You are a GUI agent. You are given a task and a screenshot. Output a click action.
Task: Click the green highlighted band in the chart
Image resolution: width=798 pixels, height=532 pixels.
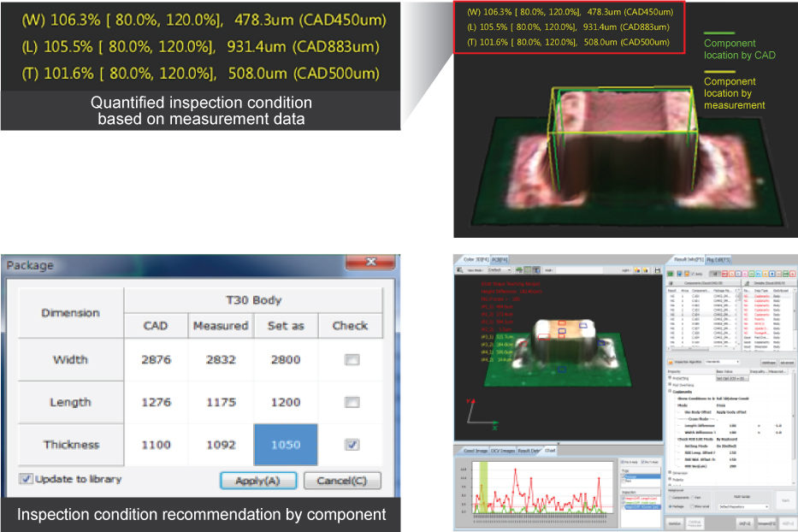(483, 488)
